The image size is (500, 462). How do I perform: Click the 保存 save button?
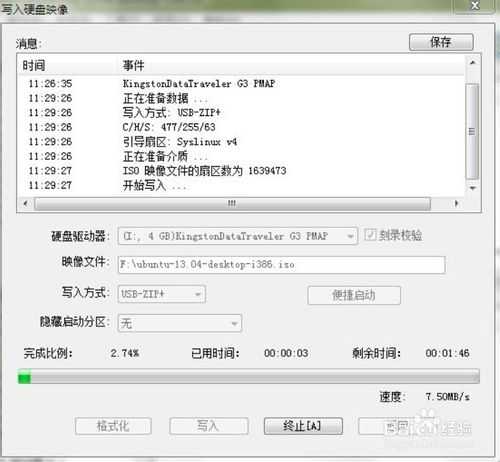[441, 42]
